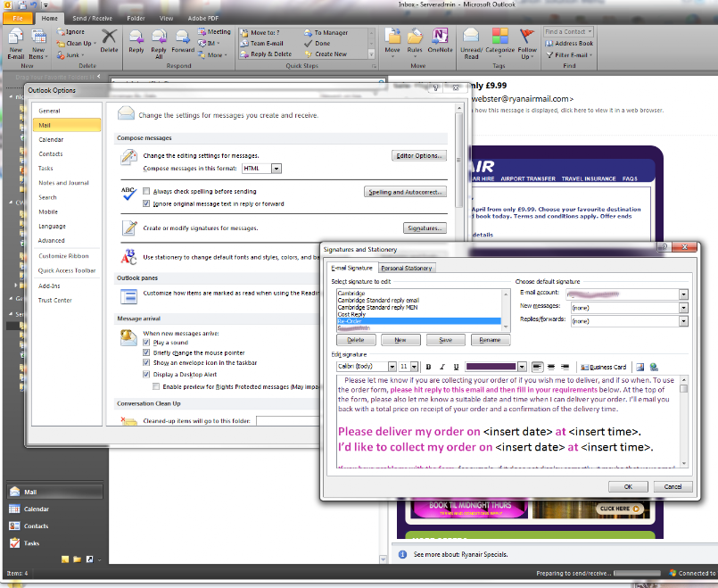Toggle Display a Desktop Alert checkbox
The height and width of the screenshot is (588, 718).
pyautogui.click(x=146, y=374)
